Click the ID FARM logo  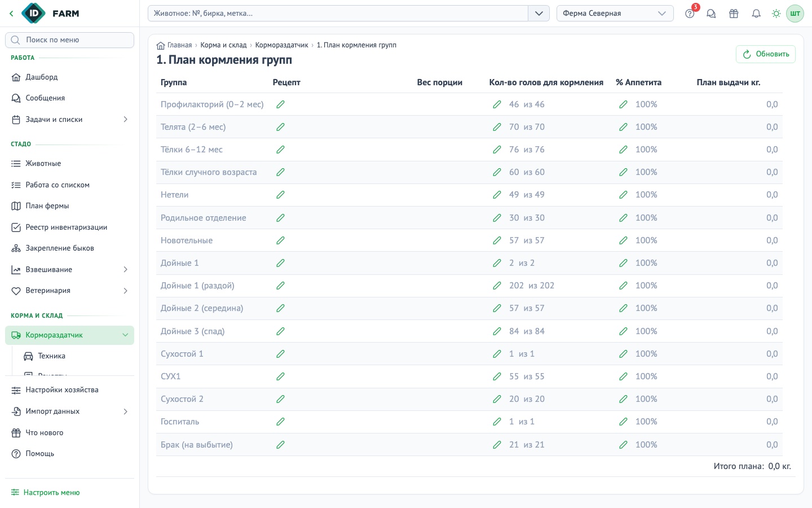coord(50,14)
